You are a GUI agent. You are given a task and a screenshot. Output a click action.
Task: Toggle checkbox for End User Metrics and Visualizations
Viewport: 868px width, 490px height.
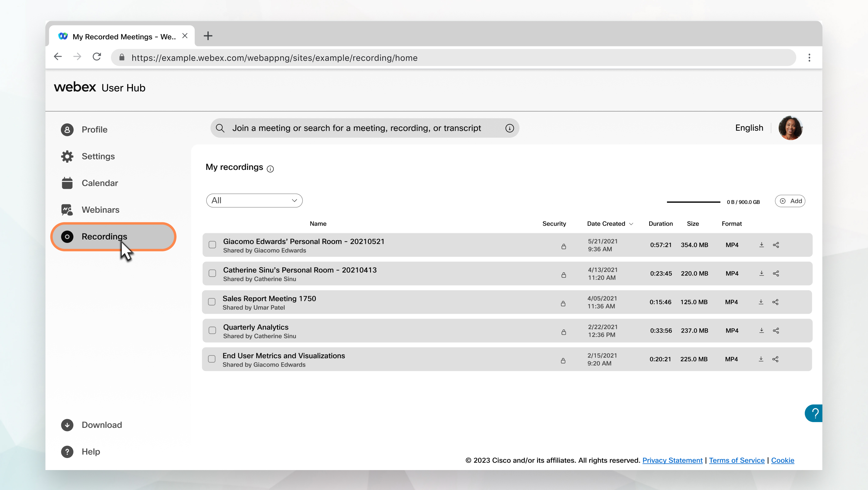pyautogui.click(x=212, y=359)
